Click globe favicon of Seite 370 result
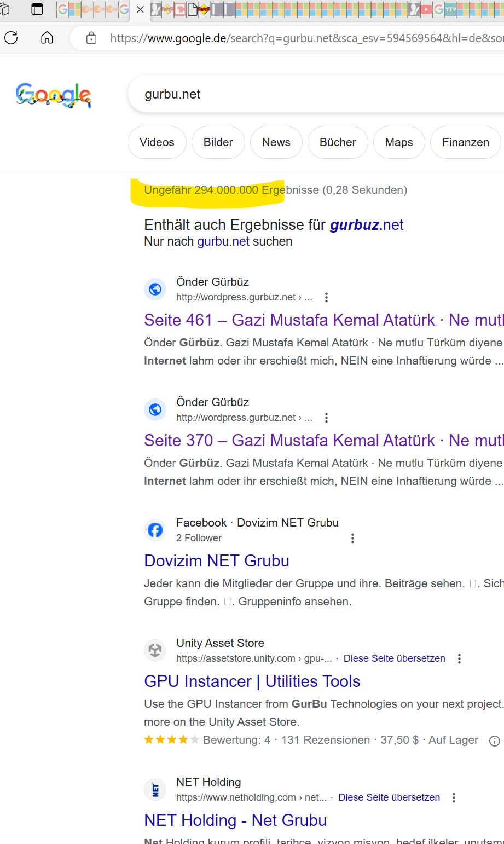 [x=155, y=409]
